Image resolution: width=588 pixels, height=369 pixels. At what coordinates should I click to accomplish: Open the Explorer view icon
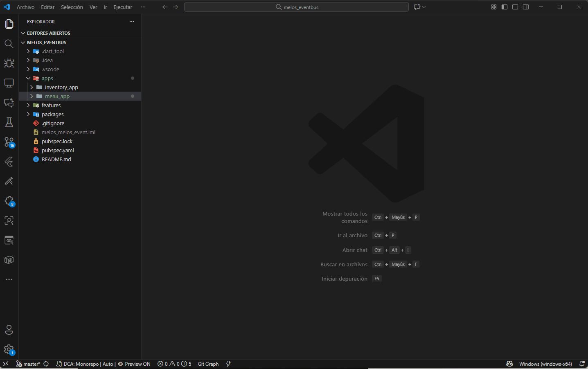point(9,24)
